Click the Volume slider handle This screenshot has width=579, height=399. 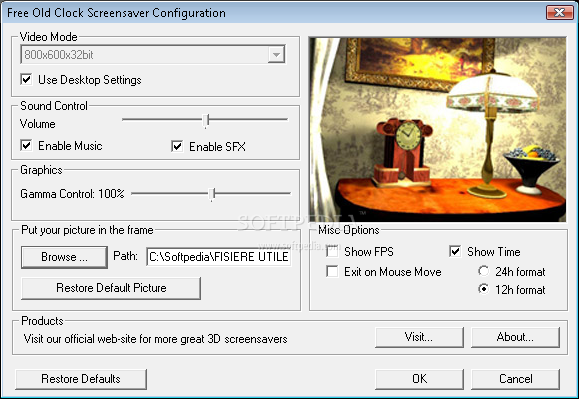tap(207, 120)
